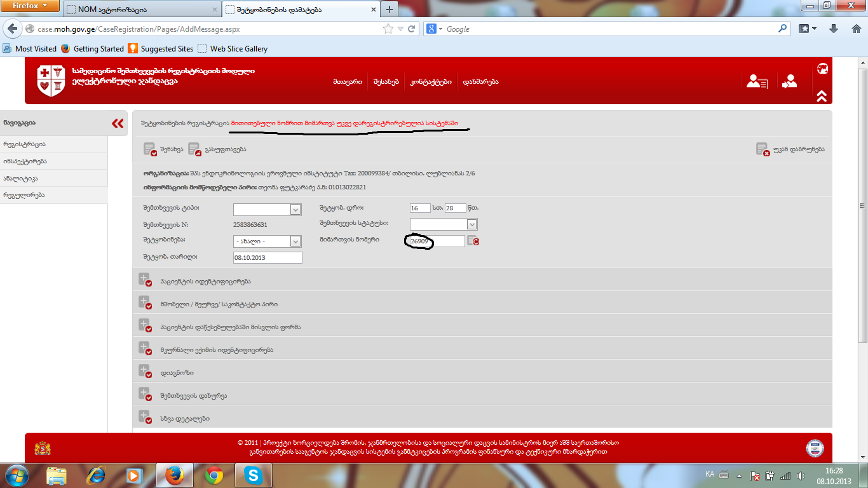Collapse header with the double up-arrow icon
868x488 pixels.
(822, 96)
